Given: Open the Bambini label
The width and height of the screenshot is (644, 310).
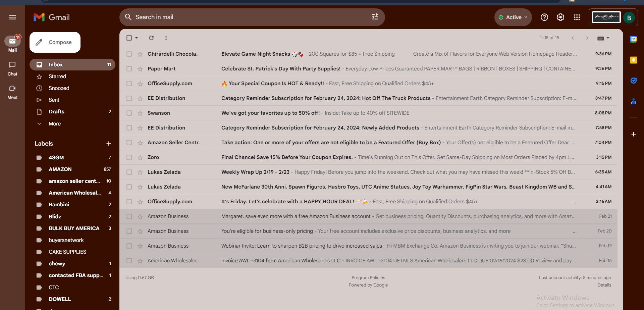Looking at the screenshot, I should coord(72,205).
